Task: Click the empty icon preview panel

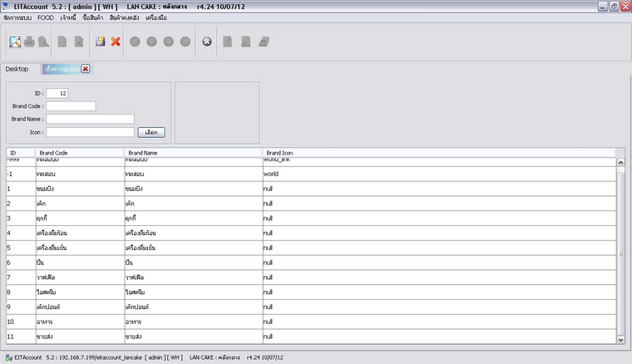Action: [217, 113]
